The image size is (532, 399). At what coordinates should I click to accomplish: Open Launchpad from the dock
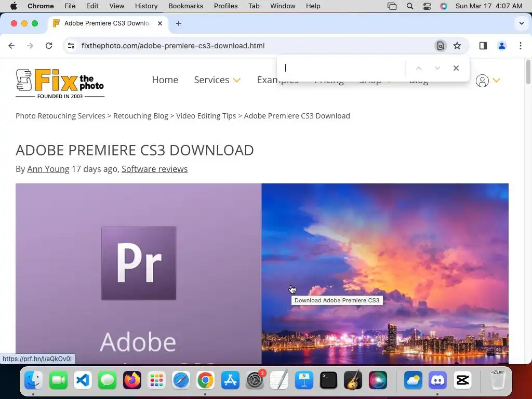point(156,380)
